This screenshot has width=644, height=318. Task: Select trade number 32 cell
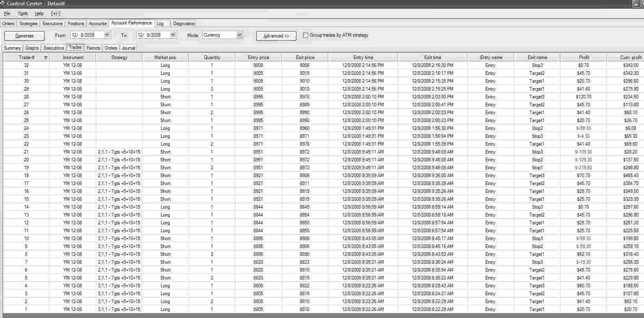pyautogui.click(x=26, y=65)
